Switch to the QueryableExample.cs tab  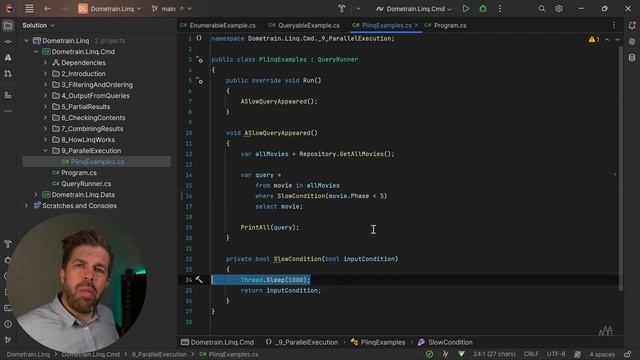(304, 25)
